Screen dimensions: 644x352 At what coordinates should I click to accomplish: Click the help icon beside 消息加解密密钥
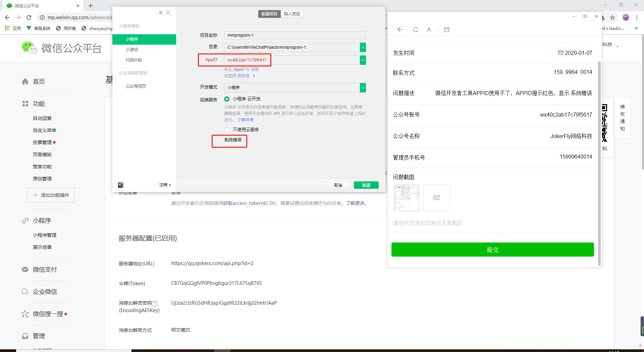click(155, 303)
